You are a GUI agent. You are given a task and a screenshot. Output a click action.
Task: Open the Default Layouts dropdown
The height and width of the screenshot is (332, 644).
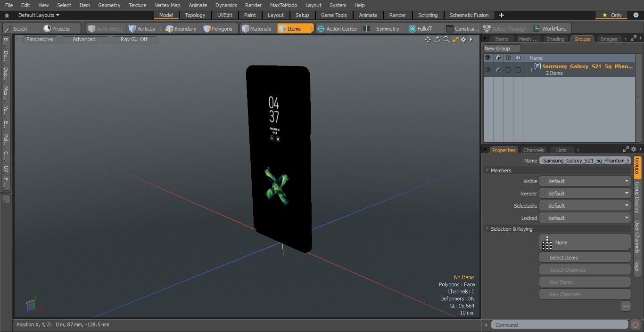(39, 15)
